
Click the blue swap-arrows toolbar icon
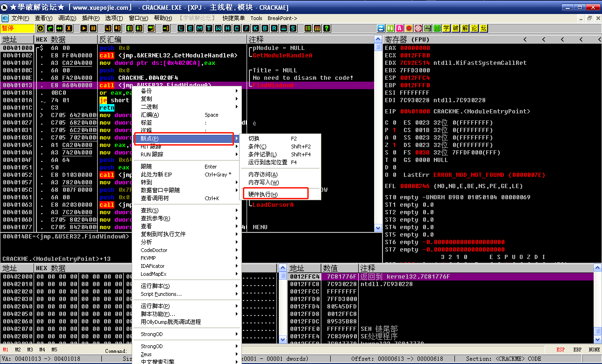point(381,28)
